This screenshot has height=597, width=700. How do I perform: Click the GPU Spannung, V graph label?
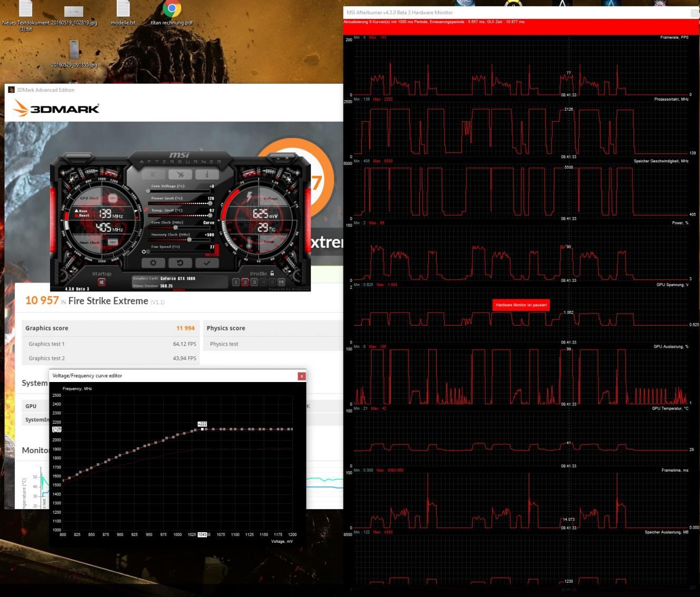coord(673,285)
